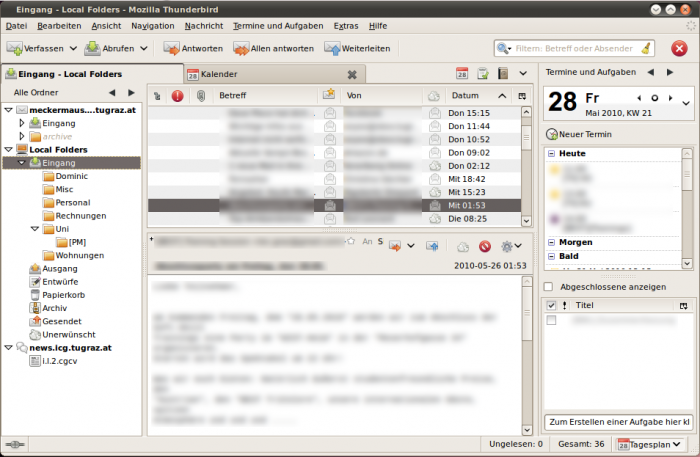Viewport: 700px width, 457px height.
Task: Collapse the Heute section
Action: point(551,154)
